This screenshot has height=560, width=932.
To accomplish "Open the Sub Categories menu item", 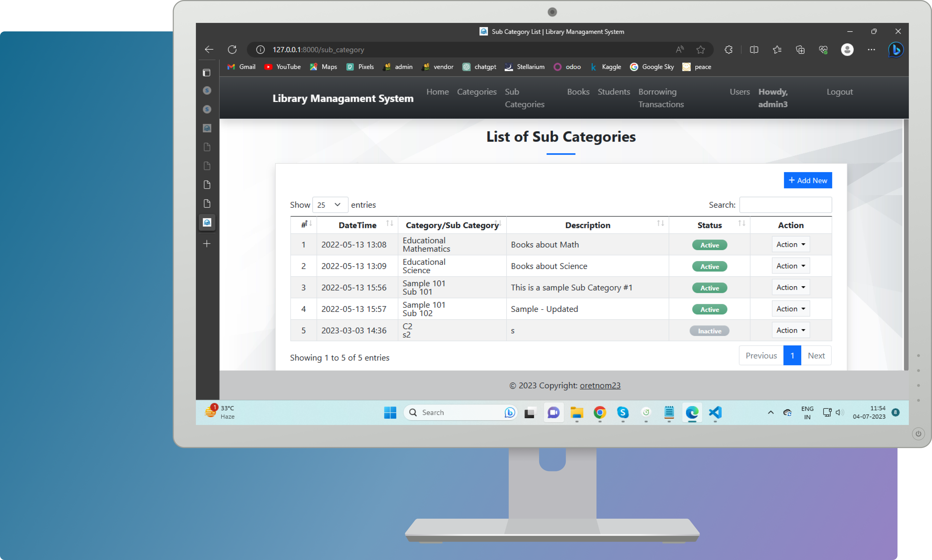I will [525, 98].
